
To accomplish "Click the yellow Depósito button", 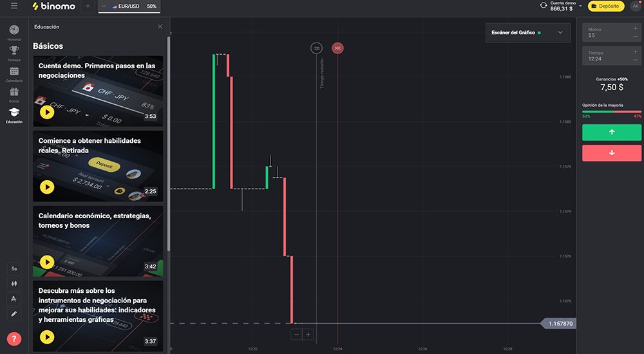I will 606,6.
